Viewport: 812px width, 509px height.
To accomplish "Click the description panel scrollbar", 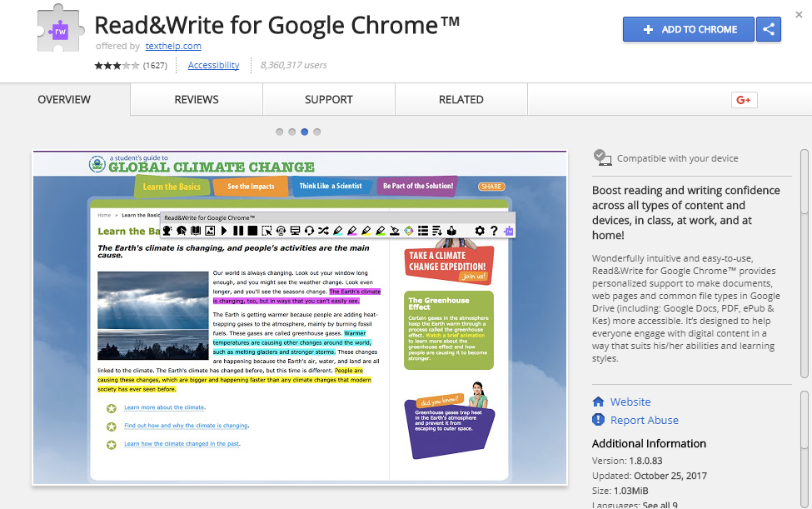I will pos(805,264).
